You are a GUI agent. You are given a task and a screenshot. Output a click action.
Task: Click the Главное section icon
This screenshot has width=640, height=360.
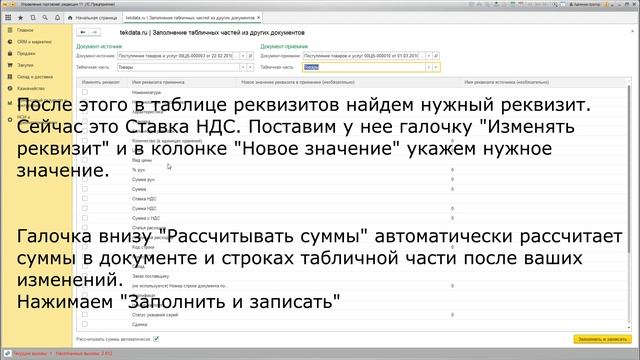pos(10,30)
